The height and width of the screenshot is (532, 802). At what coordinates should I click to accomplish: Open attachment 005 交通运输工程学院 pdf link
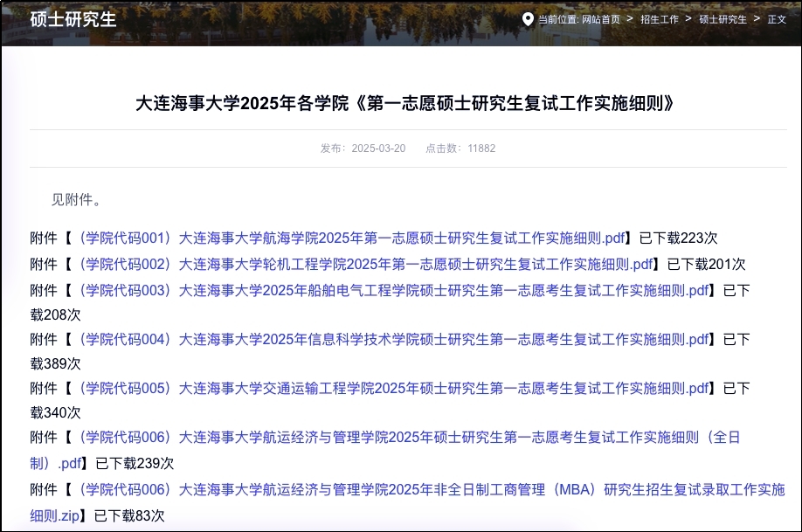(x=394, y=388)
